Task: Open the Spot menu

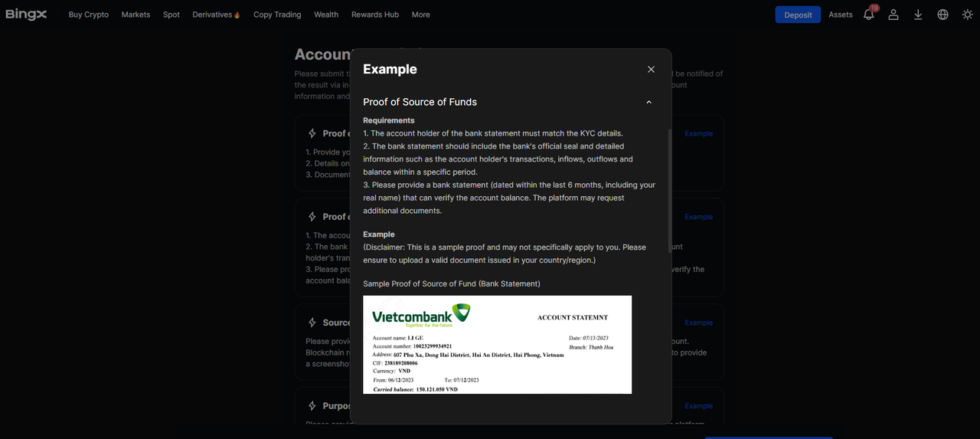Action: pyautogui.click(x=171, y=15)
